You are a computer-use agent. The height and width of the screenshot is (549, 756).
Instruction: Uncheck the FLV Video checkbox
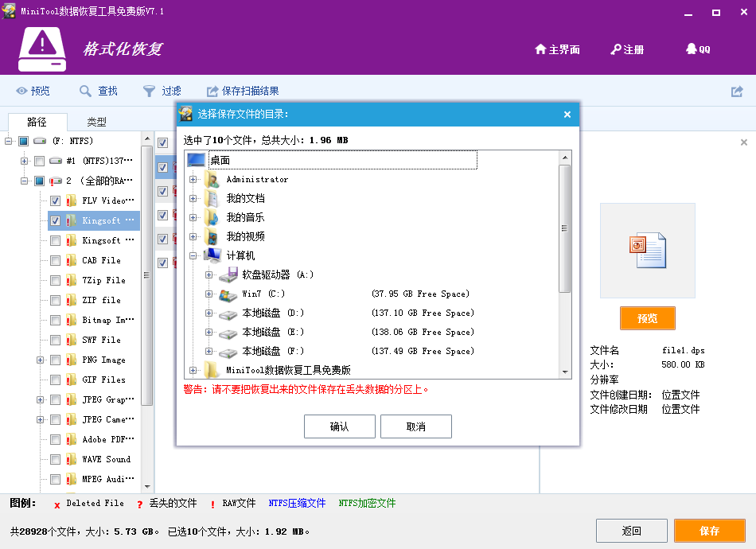coord(56,201)
